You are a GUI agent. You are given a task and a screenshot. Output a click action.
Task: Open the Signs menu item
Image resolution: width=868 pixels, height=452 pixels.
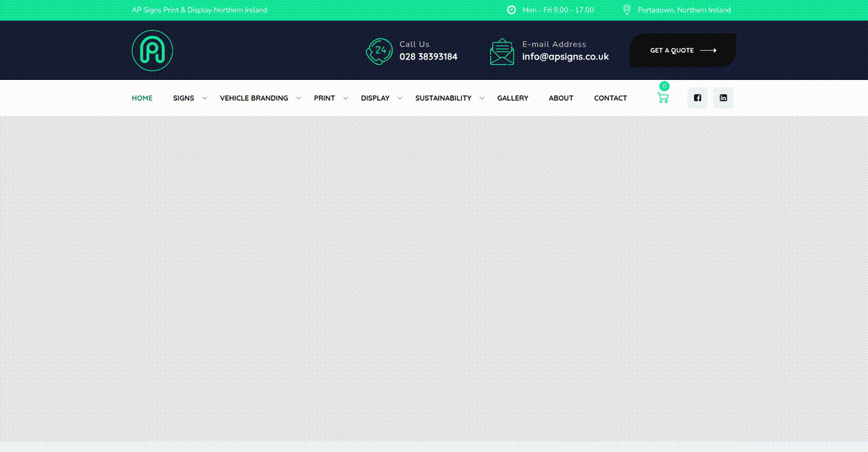[183, 98]
